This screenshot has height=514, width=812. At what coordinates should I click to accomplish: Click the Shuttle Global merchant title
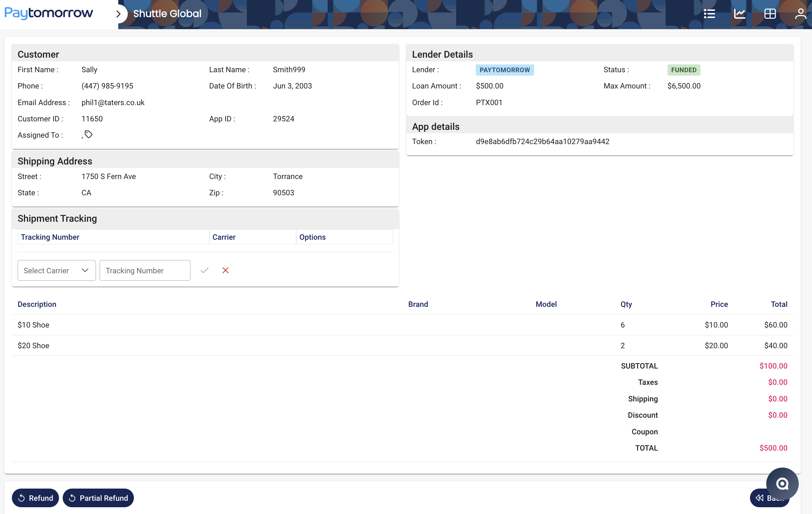[x=167, y=14]
